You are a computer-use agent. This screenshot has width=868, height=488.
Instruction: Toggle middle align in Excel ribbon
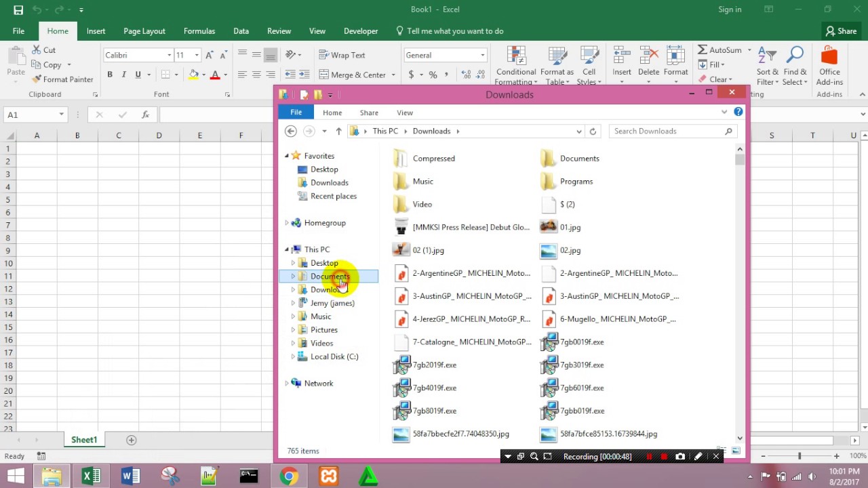(256, 55)
